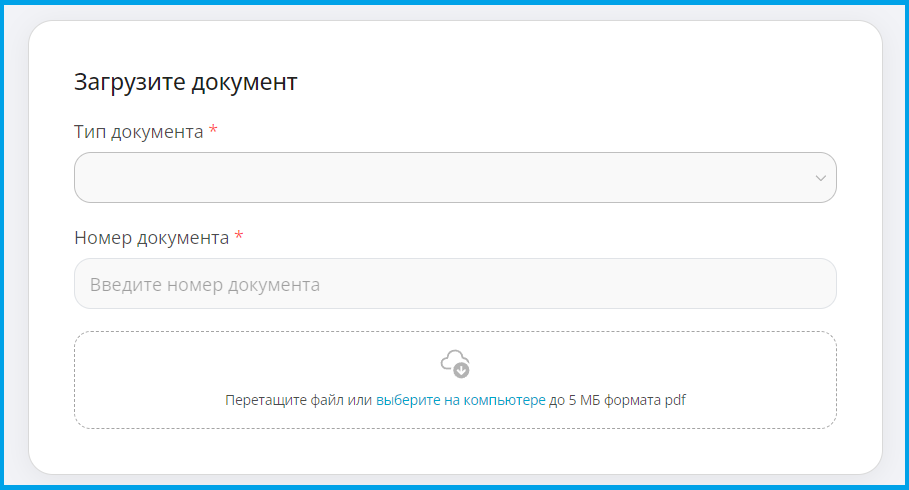Click the cloud upload icon
The image size is (909, 490).
click(x=455, y=364)
